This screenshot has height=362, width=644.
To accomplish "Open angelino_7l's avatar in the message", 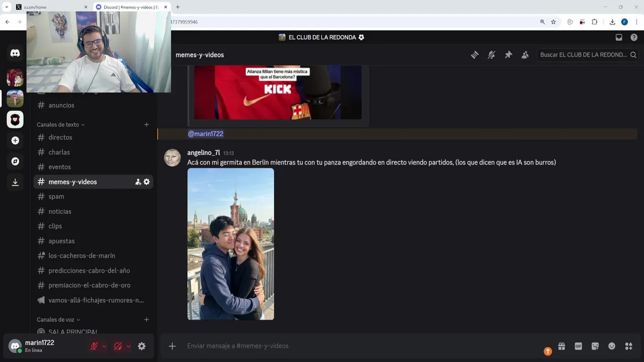I will pyautogui.click(x=172, y=157).
